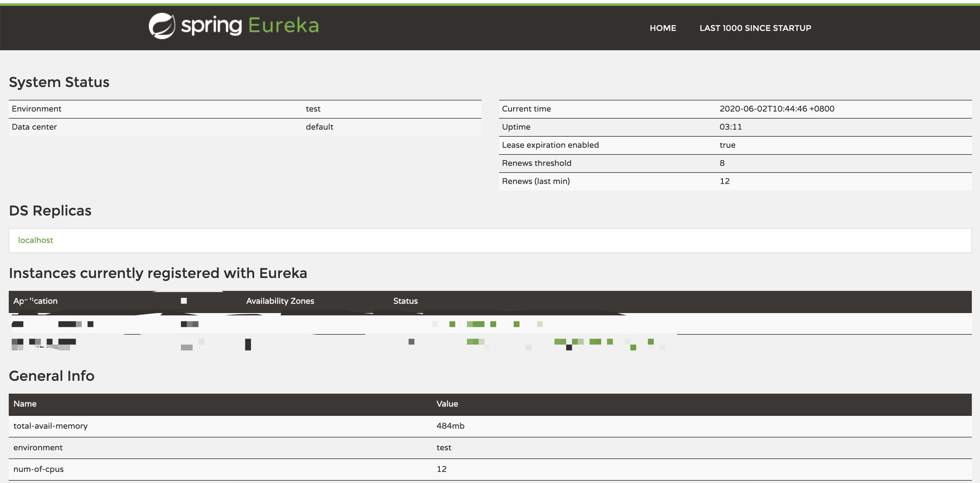
Task: Click the Data center default value
Action: (x=319, y=127)
